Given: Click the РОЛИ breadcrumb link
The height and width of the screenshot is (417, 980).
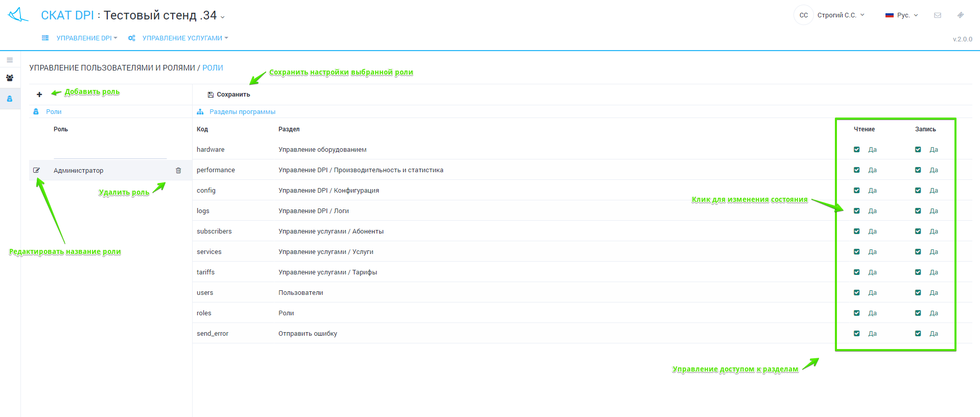Looking at the screenshot, I should tap(213, 68).
